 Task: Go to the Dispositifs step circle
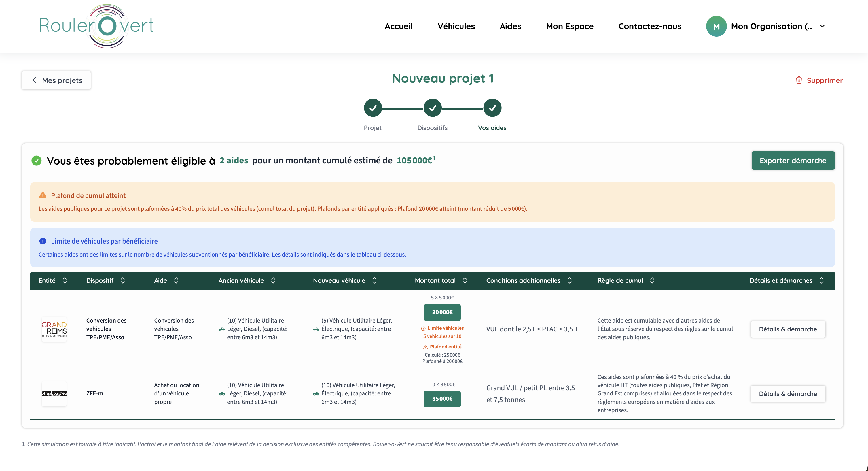click(x=432, y=108)
